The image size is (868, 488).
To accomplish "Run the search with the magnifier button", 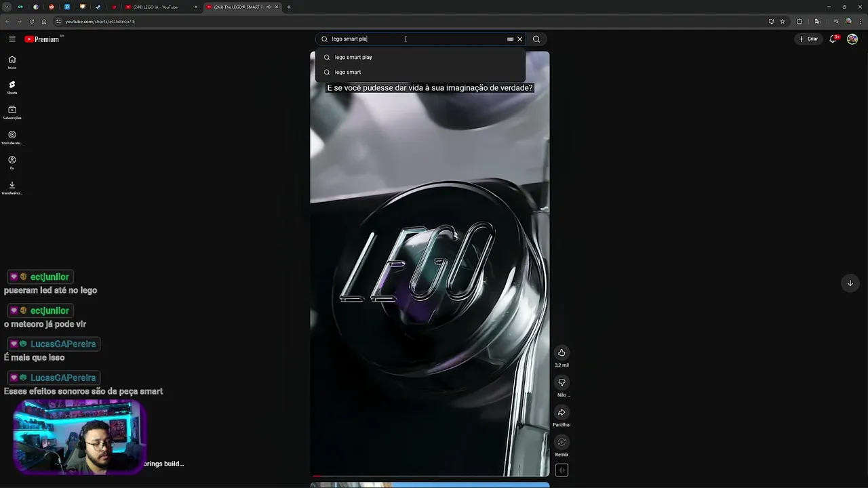I will [536, 39].
